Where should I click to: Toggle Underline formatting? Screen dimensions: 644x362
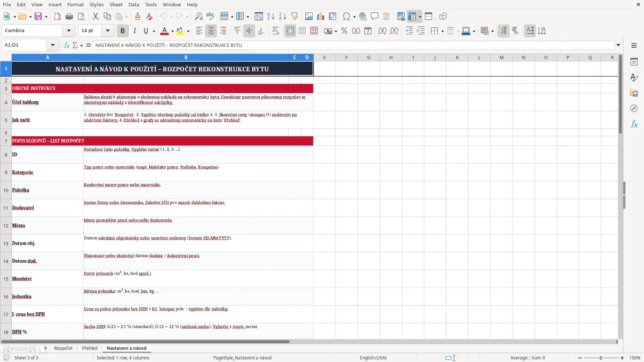[145, 31]
